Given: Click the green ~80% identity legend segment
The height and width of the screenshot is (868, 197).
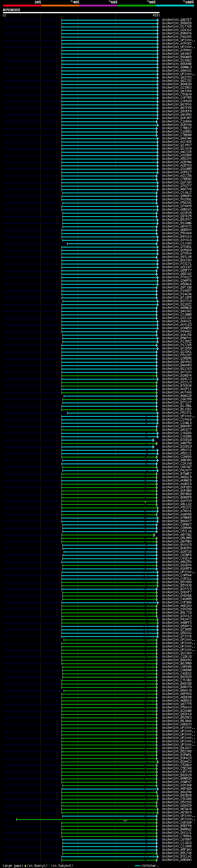Looking at the screenshot, I should pos(137,6).
